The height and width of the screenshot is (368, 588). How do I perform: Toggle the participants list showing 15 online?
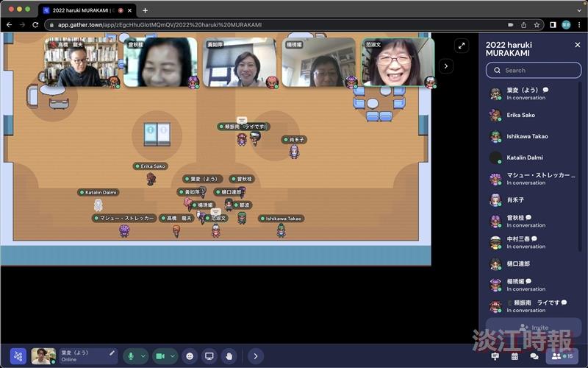562,356
